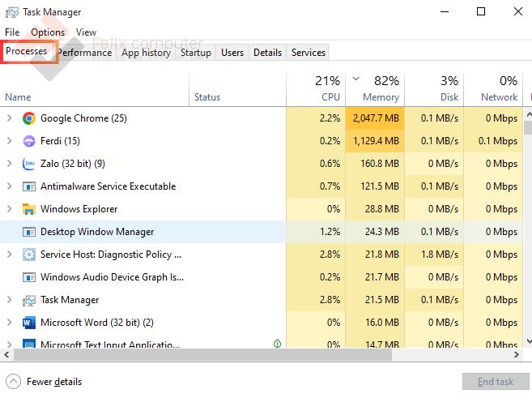This screenshot has width=532, height=398.
Task: Click the Windows Explorer folder icon
Action: click(x=29, y=209)
